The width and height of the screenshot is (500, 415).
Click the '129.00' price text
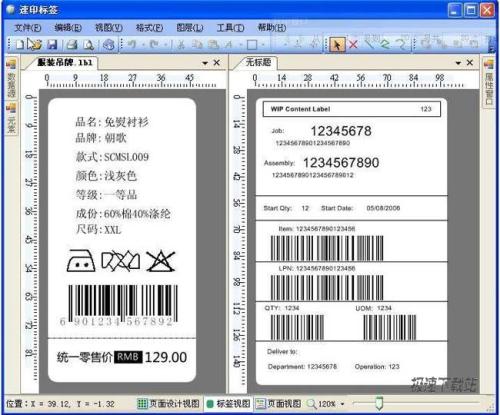pyautogui.click(x=166, y=357)
